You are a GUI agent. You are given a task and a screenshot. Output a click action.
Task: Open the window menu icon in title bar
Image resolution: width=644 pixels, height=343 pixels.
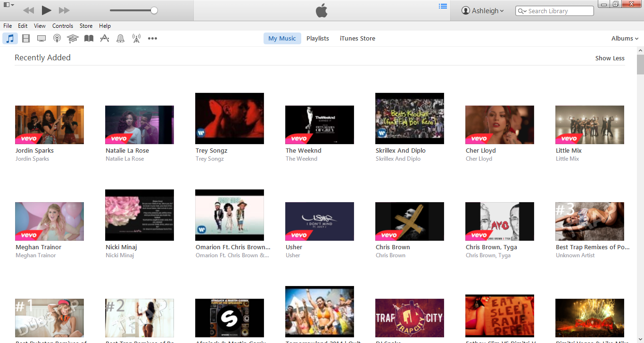pos(8,5)
